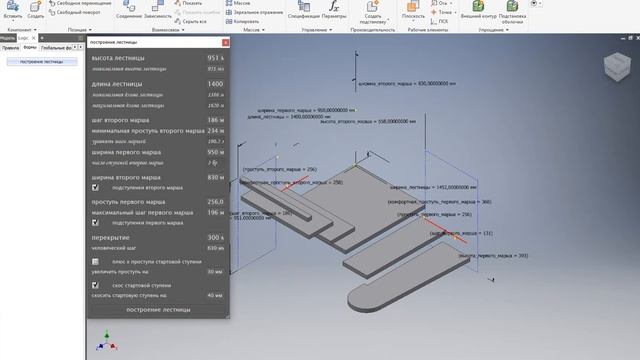
Task: Click Зеркальное отражение (Mirror) tool
Action: [x=254, y=13]
